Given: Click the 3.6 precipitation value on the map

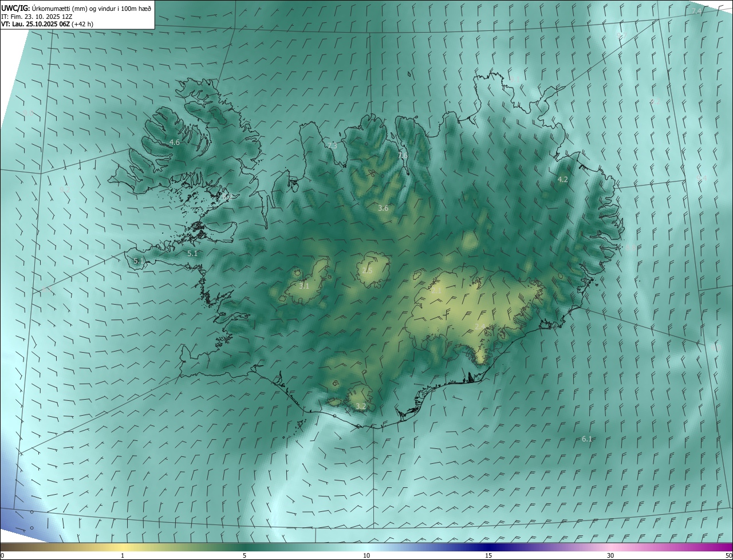Looking at the screenshot, I should (383, 208).
